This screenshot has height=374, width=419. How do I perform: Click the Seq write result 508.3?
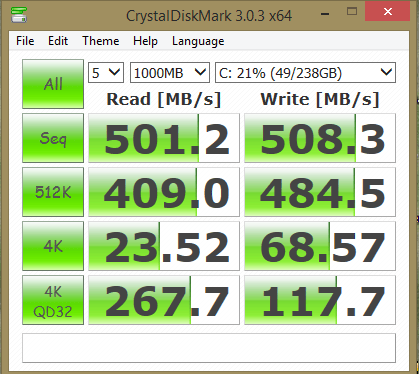coord(320,138)
